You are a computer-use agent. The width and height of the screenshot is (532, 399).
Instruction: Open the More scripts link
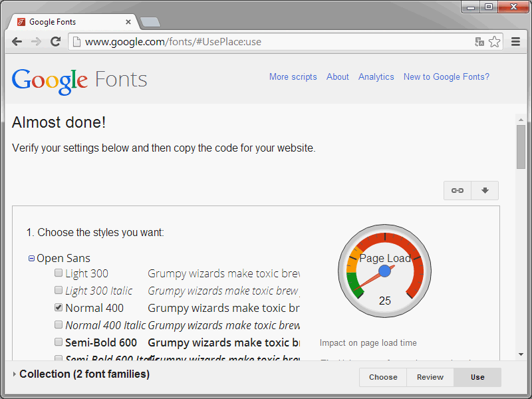tap(293, 77)
